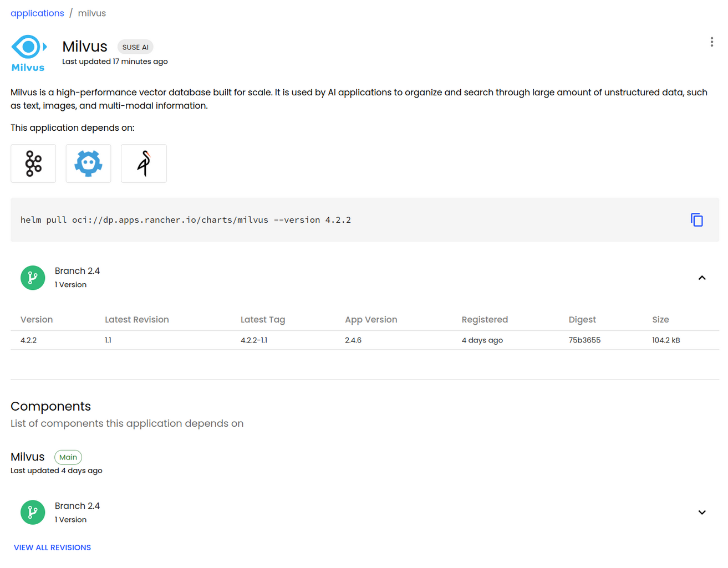The width and height of the screenshot is (728, 568).
Task: Open the Kafka dependency icon
Action: point(33,163)
